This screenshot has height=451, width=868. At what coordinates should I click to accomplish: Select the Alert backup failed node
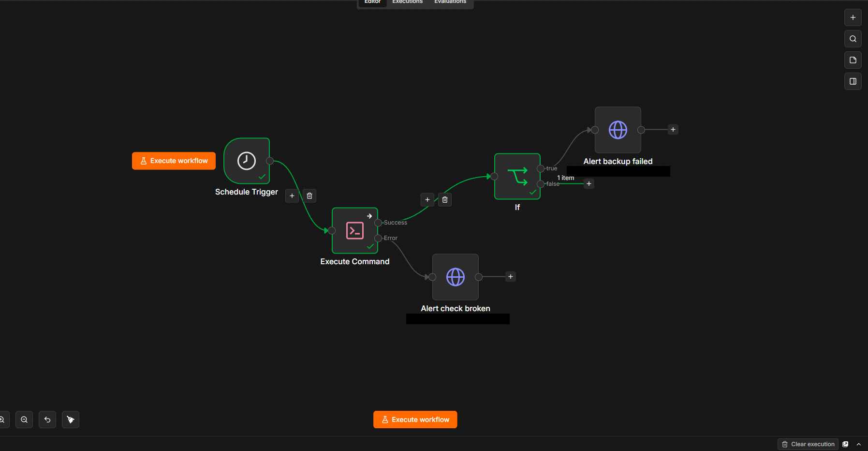click(x=618, y=130)
